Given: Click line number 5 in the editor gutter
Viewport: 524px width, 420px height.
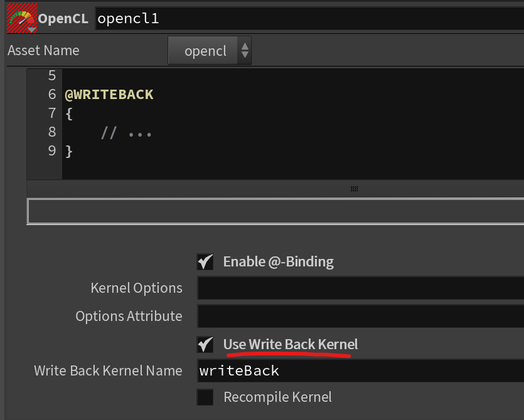Looking at the screenshot, I should (x=51, y=76).
